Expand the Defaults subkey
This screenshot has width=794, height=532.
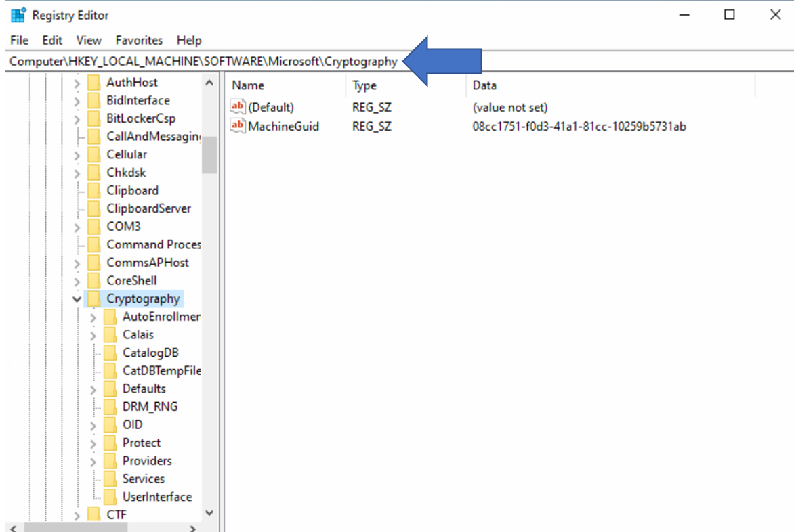click(93, 389)
